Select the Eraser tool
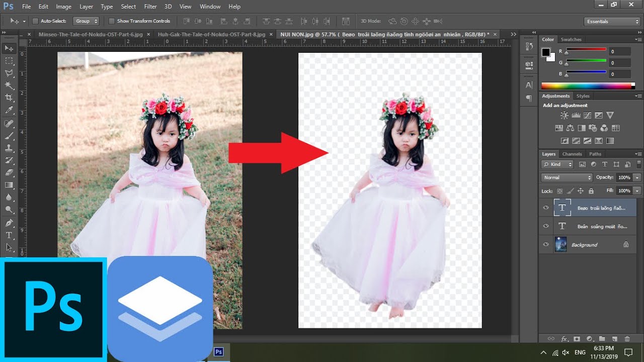 pyautogui.click(x=9, y=172)
